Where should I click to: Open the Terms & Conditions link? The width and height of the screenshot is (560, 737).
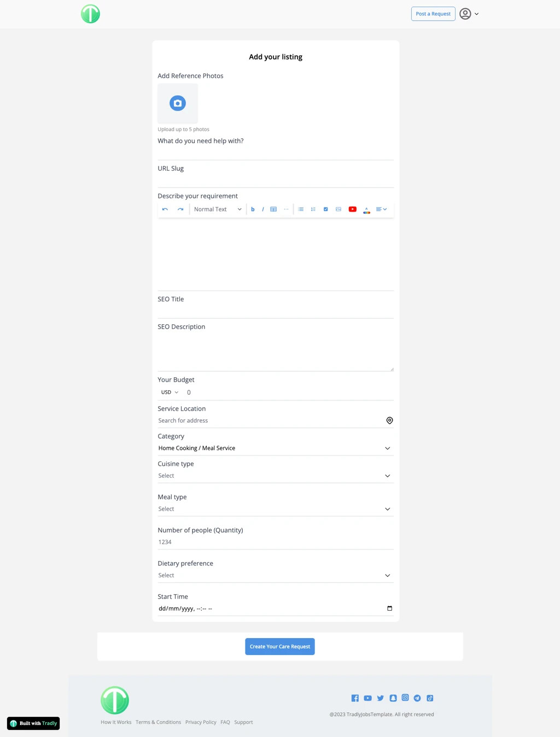click(158, 722)
